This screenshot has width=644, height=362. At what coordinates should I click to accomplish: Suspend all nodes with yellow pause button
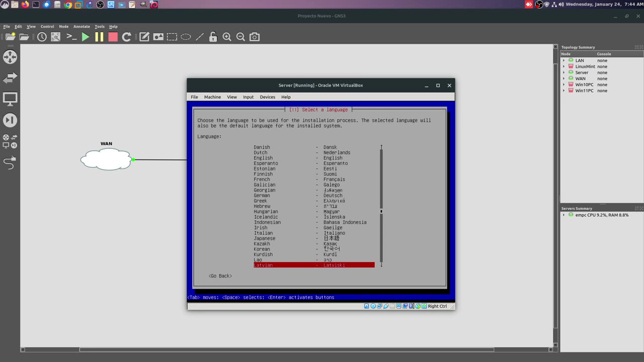[x=99, y=37]
